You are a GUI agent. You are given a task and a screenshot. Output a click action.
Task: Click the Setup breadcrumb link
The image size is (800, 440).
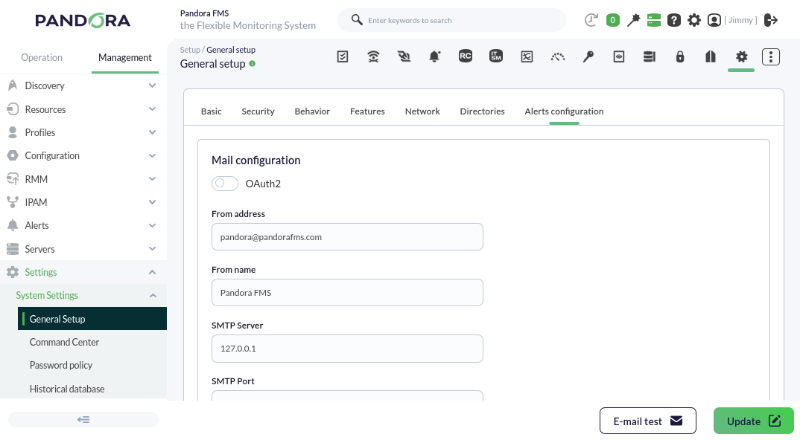coord(190,50)
